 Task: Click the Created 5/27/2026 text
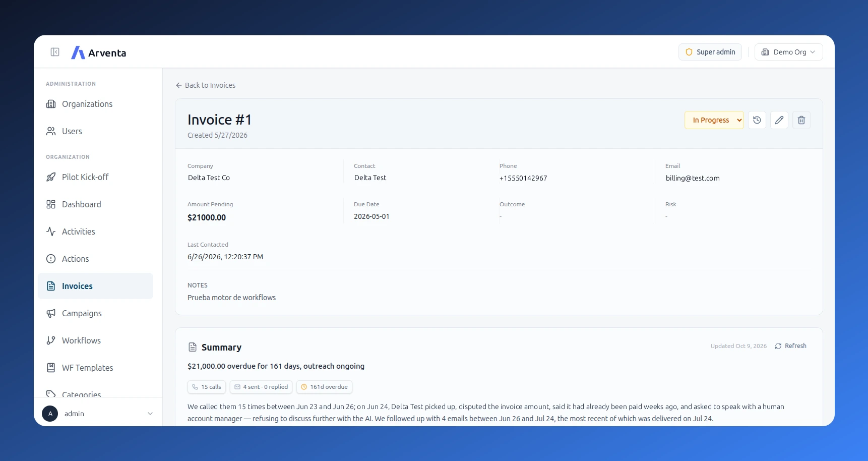pyautogui.click(x=217, y=135)
